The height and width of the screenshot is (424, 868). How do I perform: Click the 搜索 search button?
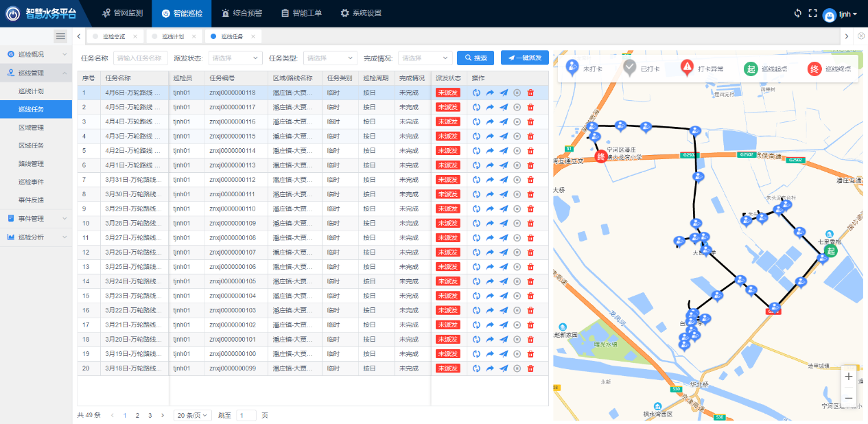coord(475,58)
